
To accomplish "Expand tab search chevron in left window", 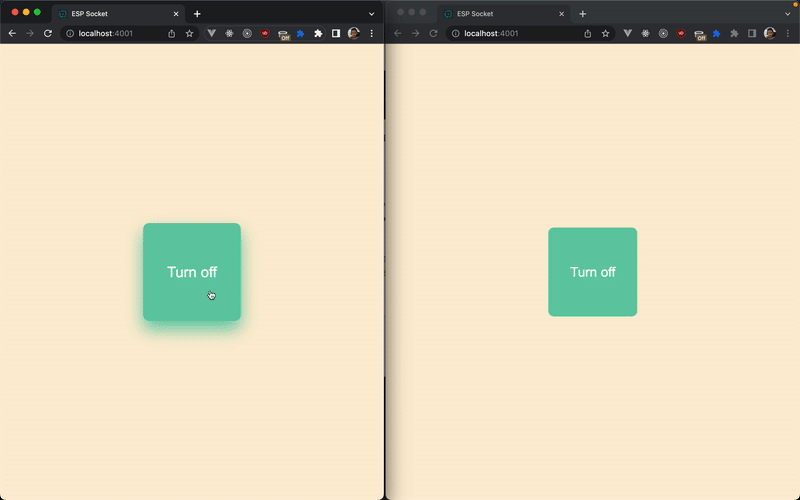I will [371, 14].
